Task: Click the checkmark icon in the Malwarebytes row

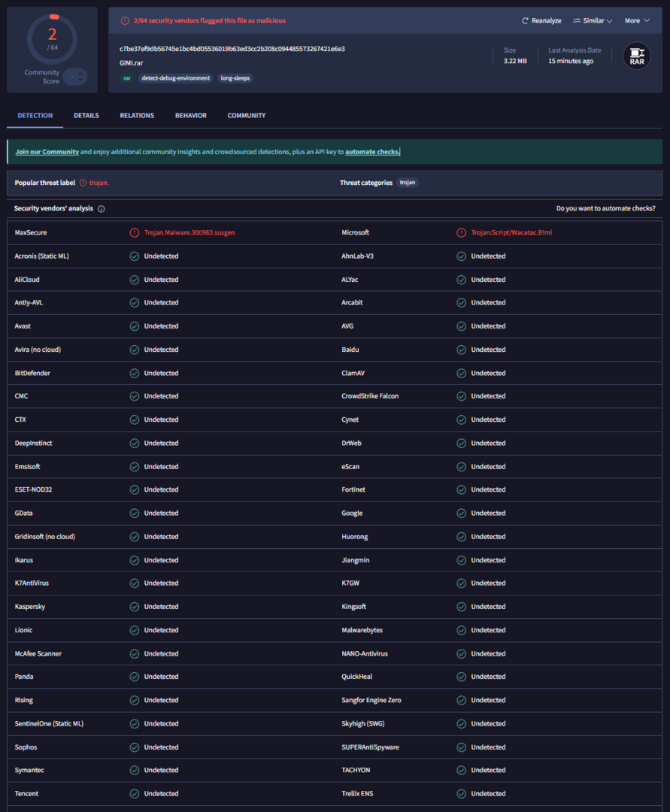Action: tap(461, 630)
